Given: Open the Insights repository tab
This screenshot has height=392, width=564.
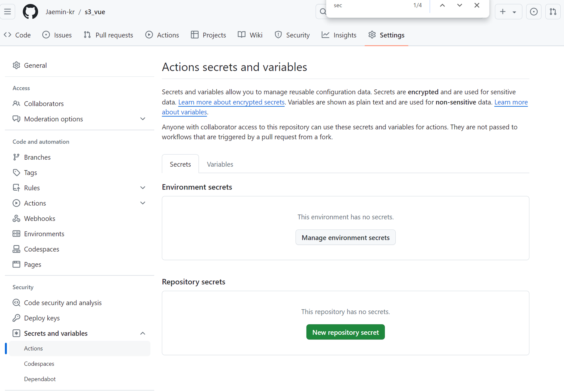Looking at the screenshot, I should click(339, 35).
